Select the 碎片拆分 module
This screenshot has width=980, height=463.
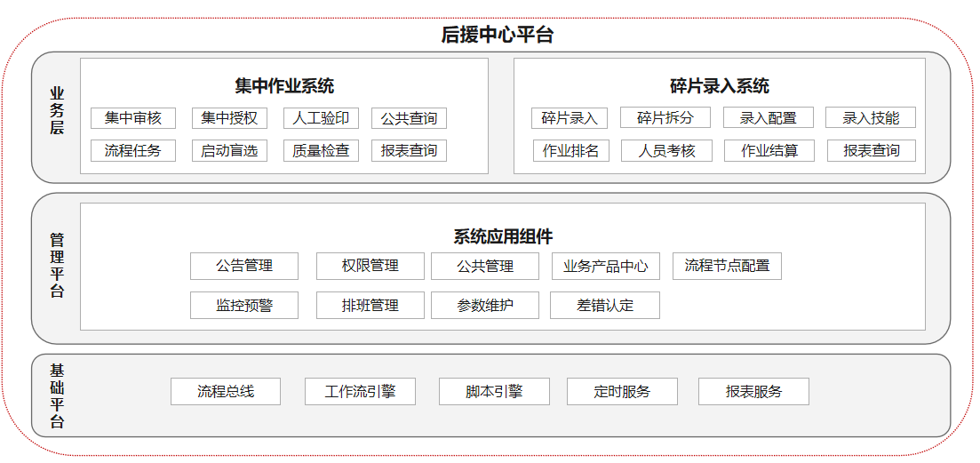[x=665, y=117]
